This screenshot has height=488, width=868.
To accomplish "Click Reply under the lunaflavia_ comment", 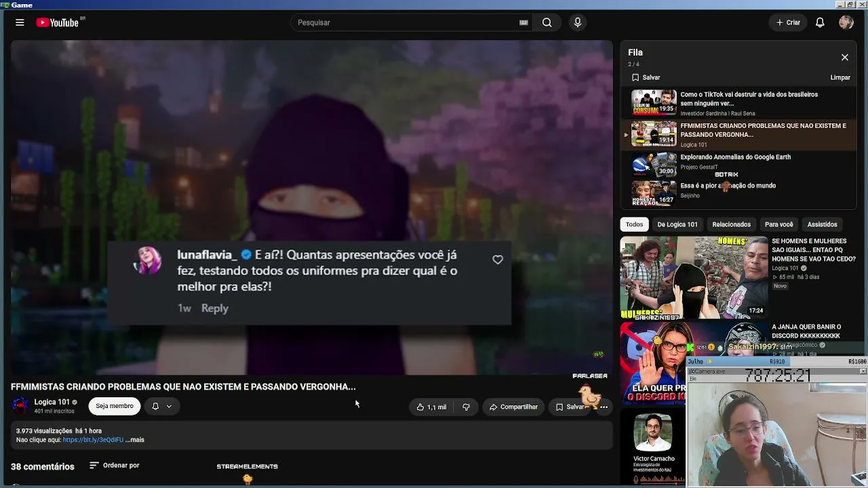I will coord(214,308).
